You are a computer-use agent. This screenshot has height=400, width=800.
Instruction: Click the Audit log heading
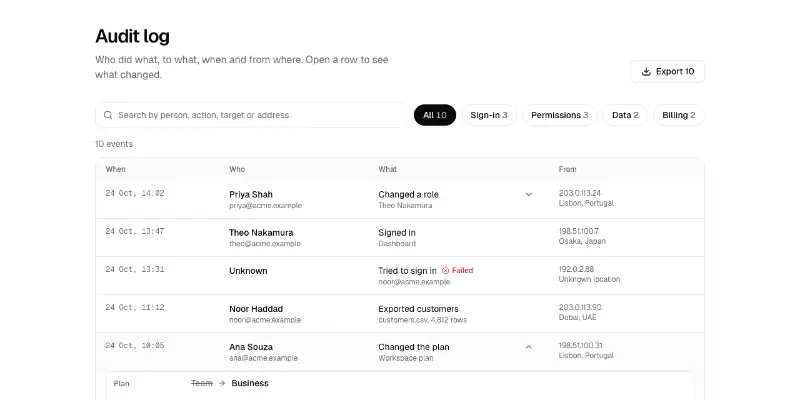(133, 36)
